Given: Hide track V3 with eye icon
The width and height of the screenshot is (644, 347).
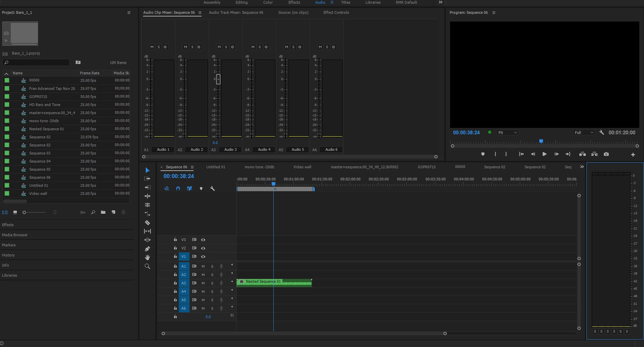Looking at the screenshot, I should pyautogui.click(x=203, y=240).
